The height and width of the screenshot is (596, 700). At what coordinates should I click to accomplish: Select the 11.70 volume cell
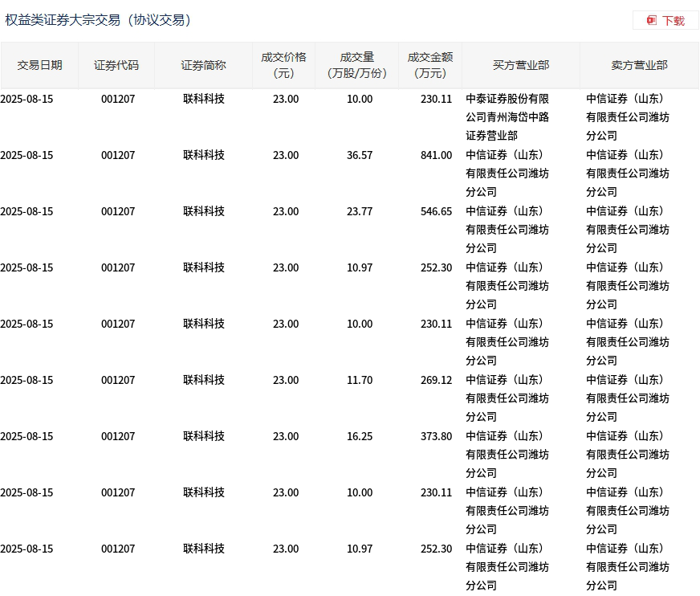pyautogui.click(x=360, y=380)
